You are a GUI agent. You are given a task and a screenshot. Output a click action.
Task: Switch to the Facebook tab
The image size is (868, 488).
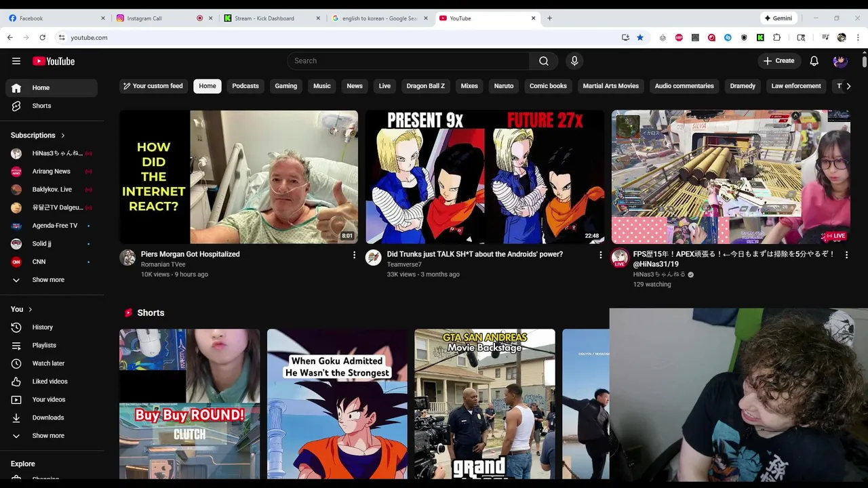click(56, 18)
